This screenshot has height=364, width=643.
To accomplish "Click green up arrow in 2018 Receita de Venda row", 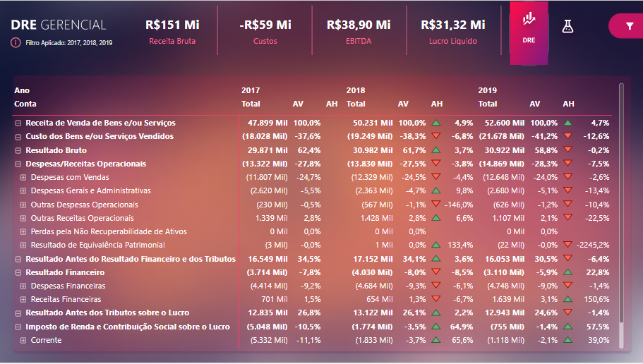I will pyautogui.click(x=436, y=123).
